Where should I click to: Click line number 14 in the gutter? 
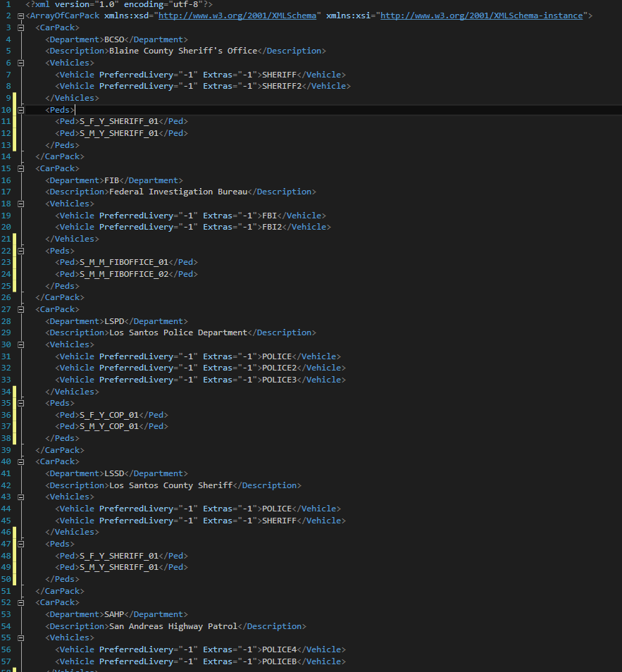point(6,157)
